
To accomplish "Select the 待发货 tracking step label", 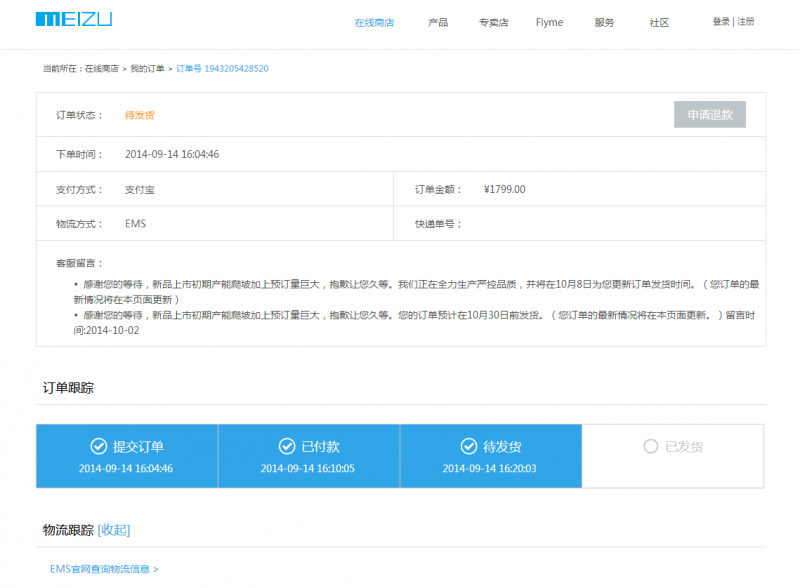I will coord(502,447).
